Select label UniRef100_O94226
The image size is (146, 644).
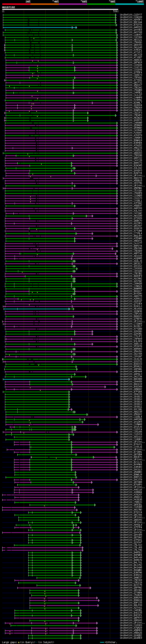pos(131,394)
